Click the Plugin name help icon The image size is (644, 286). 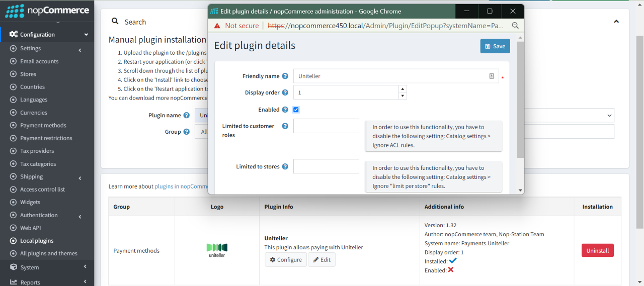pyautogui.click(x=187, y=116)
